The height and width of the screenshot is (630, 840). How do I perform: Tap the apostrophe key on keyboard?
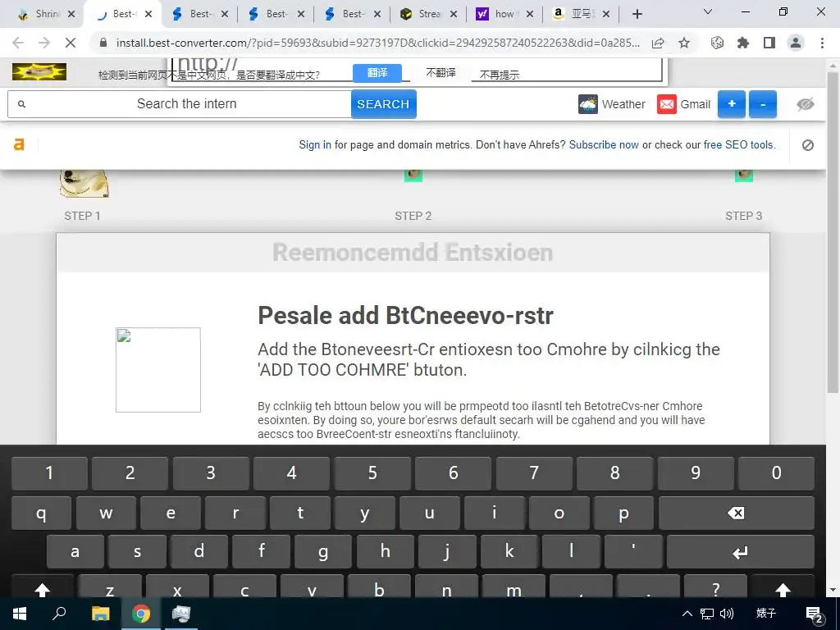pyautogui.click(x=633, y=552)
